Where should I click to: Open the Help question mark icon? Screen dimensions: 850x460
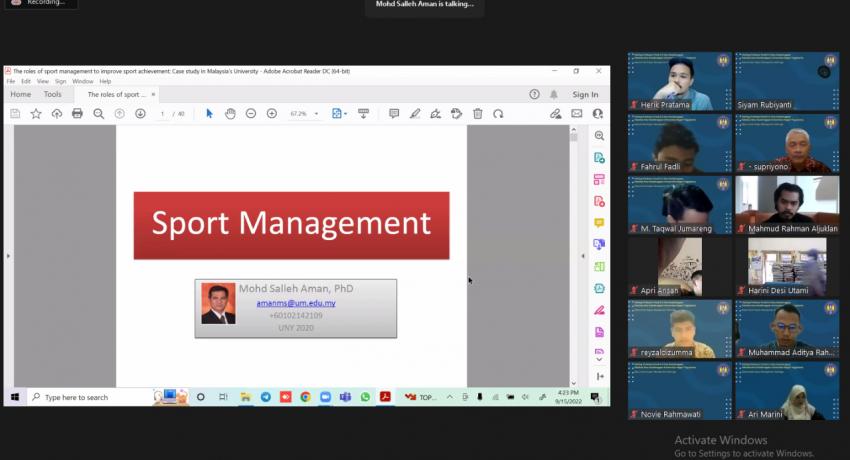tap(535, 94)
